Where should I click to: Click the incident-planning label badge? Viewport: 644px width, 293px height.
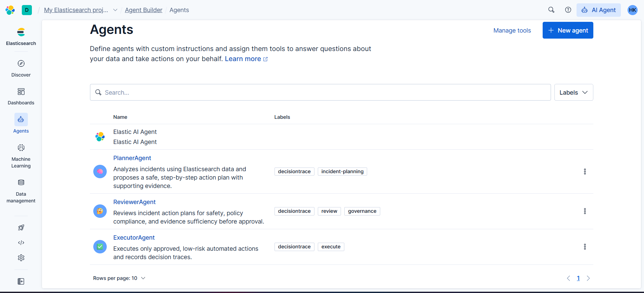pyautogui.click(x=342, y=172)
